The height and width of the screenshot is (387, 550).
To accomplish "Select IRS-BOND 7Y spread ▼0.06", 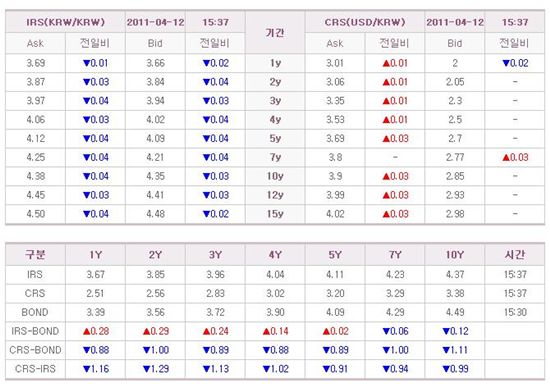I will 395,331.
